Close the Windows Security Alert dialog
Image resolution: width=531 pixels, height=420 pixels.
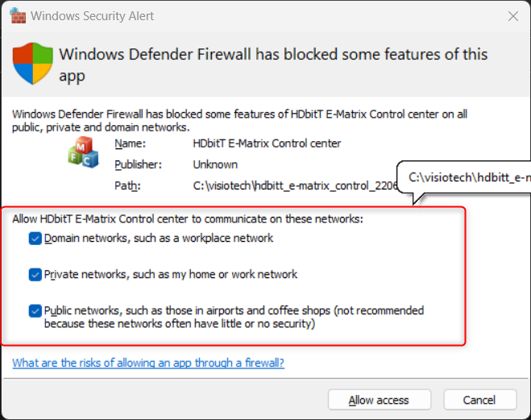pos(513,16)
